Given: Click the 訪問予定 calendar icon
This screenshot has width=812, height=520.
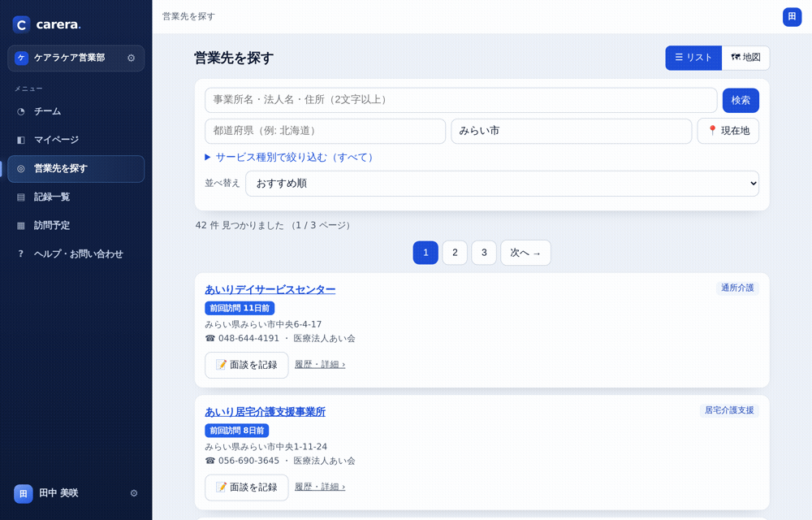Looking at the screenshot, I should (21, 225).
